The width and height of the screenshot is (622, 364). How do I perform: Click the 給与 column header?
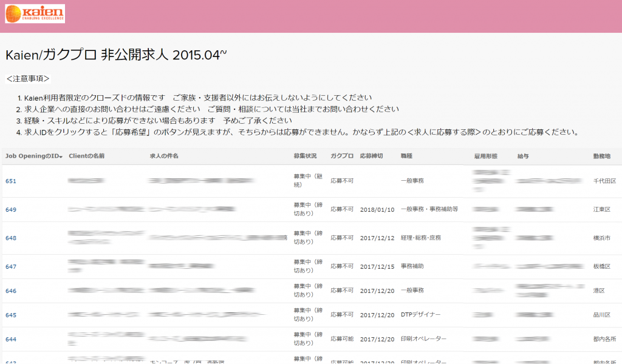click(523, 156)
